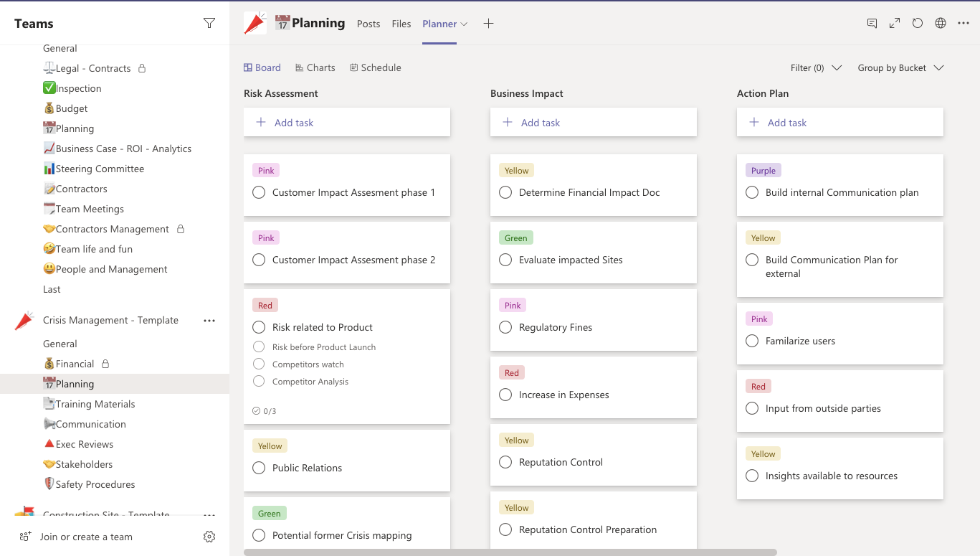
Task: Open in website globe icon
Action: 941,24
